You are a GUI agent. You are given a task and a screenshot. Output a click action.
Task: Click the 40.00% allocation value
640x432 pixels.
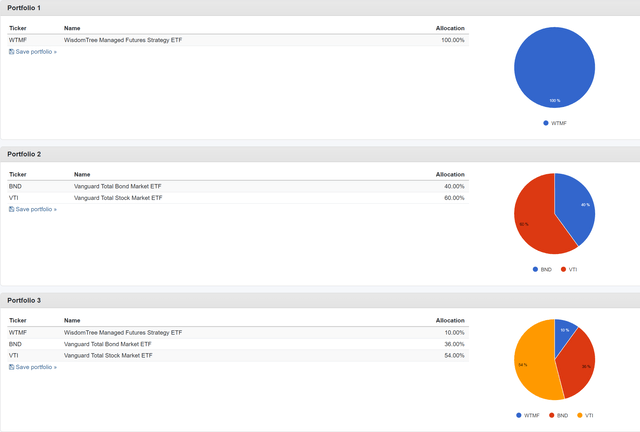pyautogui.click(x=454, y=186)
